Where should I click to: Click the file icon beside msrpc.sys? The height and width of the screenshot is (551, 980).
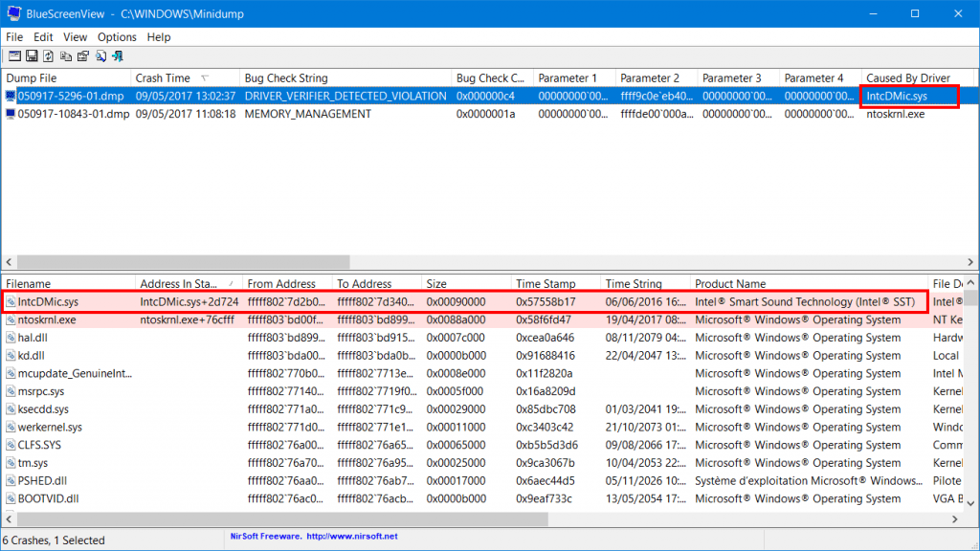tap(11, 391)
